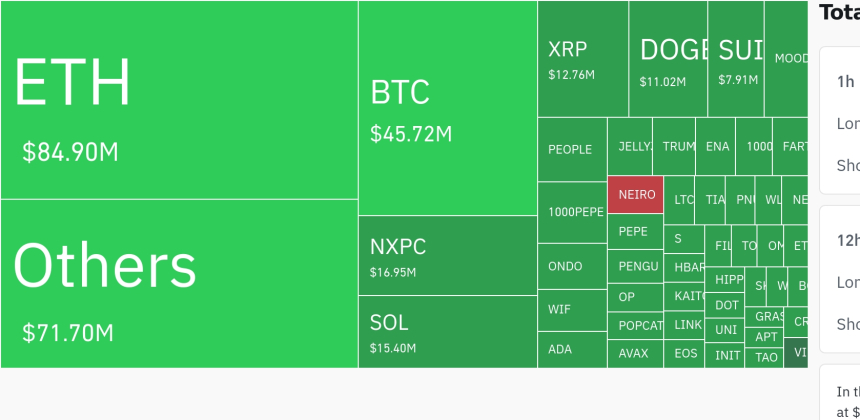The height and width of the screenshot is (420, 860).
Task: Select the SUI $7.91M tile
Action: pyautogui.click(x=736, y=59)
